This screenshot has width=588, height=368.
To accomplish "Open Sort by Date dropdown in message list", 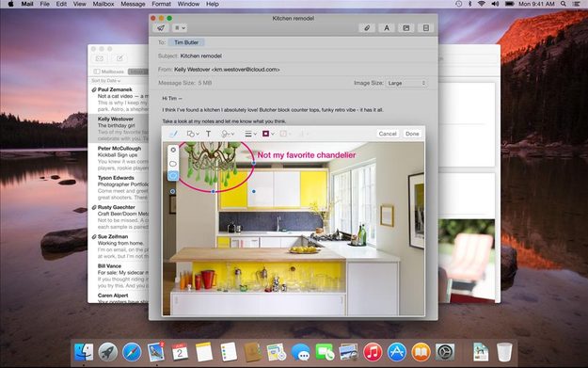I will click(105, 81).
